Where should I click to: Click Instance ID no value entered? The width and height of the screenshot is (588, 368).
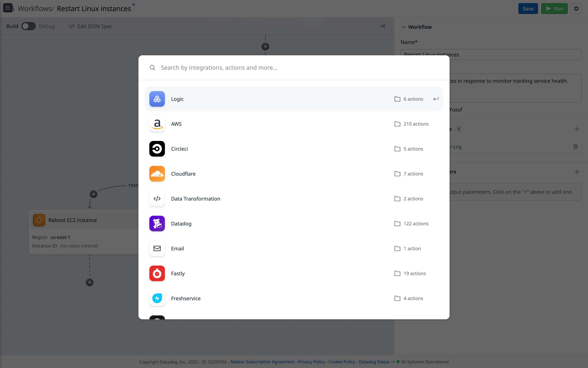coord(79,246)
